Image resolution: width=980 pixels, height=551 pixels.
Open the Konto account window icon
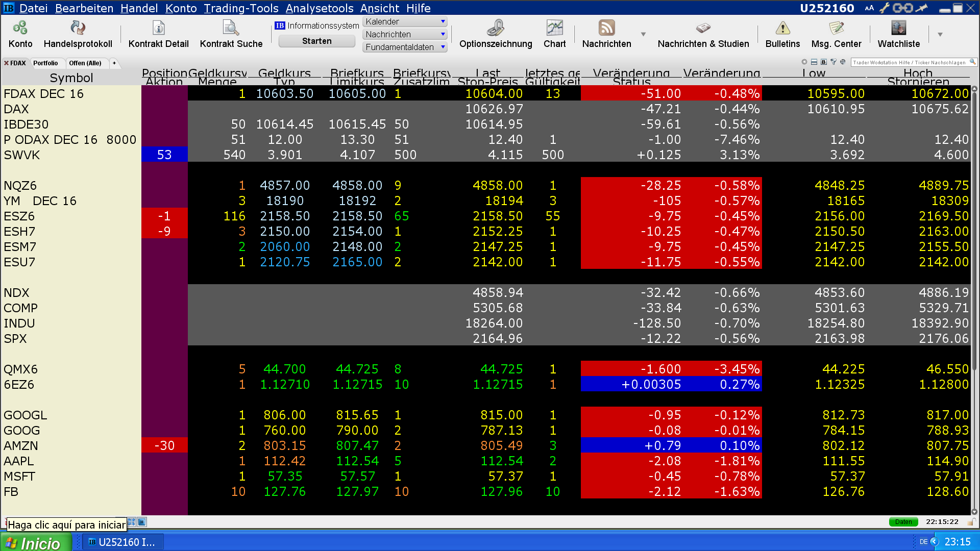(x=20, y=28)
